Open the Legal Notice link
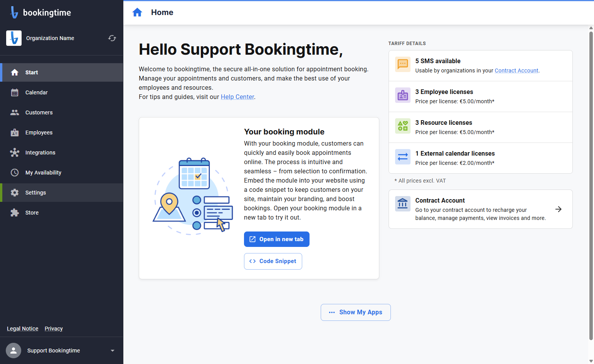 click(x=23, y=329)
